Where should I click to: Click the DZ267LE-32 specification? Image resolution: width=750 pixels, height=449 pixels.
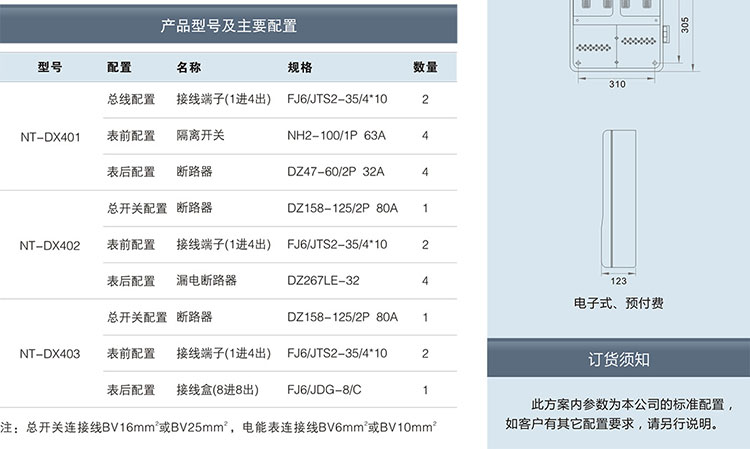323,281
